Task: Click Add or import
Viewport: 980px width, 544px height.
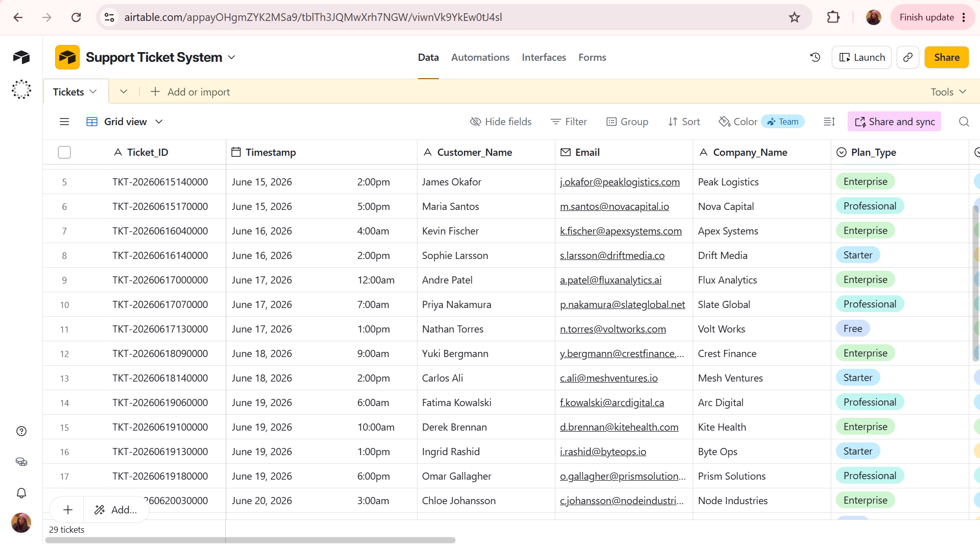Action: 190,92
